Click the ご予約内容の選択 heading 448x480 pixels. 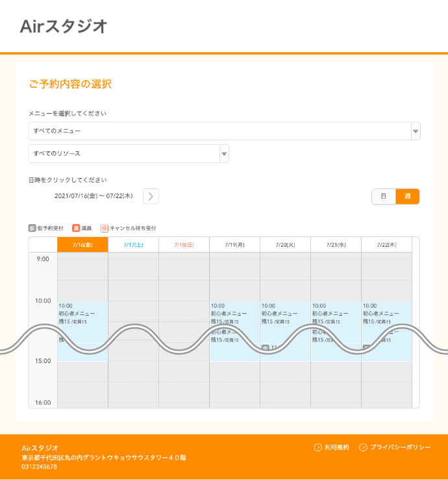tap(70, 84)
